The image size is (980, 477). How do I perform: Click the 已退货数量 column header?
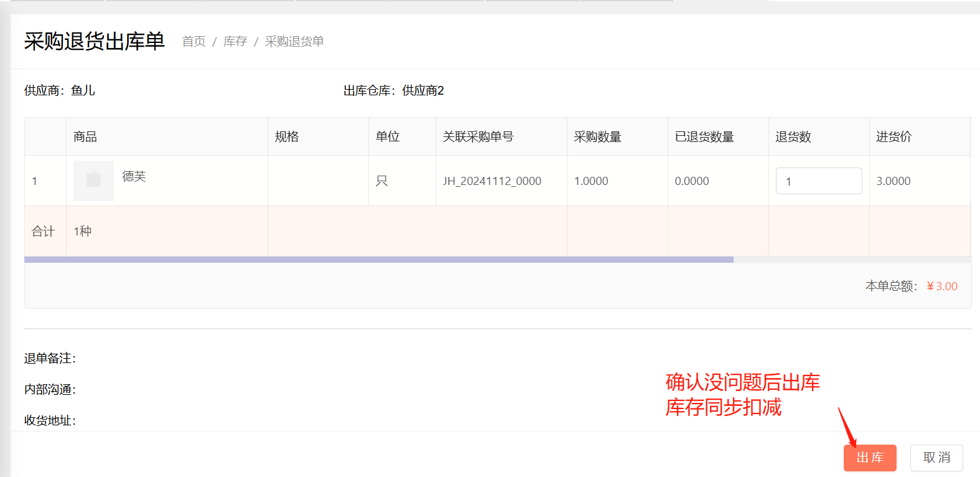(704, 137)
